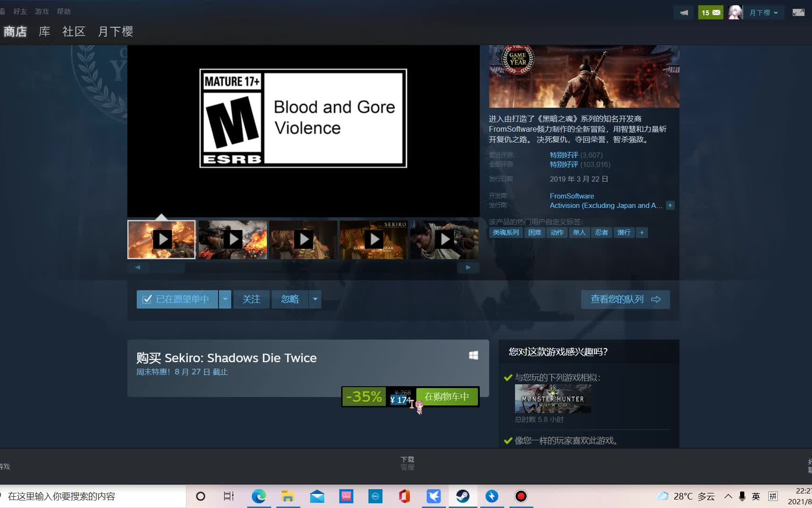This screenshot has width=812, height=508.
Task: Click 查看您的队列 queue button
Action: pyautogui.click(x=625, y=299)
